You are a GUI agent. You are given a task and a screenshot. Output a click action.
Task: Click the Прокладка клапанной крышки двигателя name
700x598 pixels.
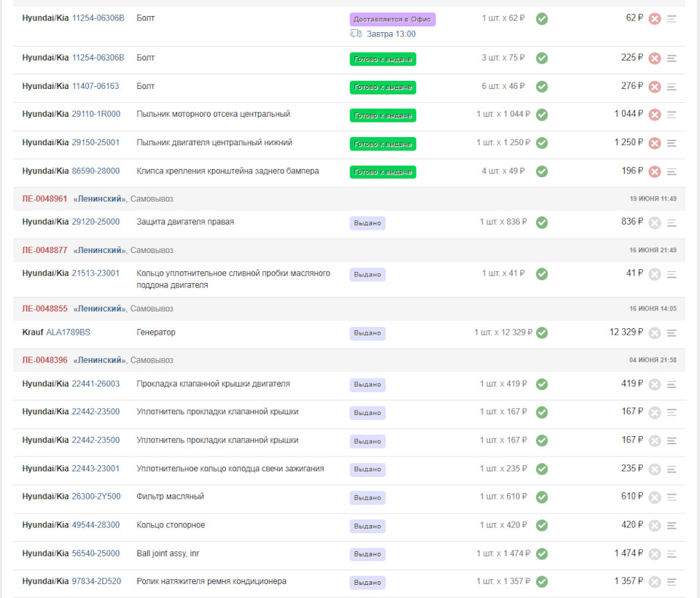(x=213, y=384)
